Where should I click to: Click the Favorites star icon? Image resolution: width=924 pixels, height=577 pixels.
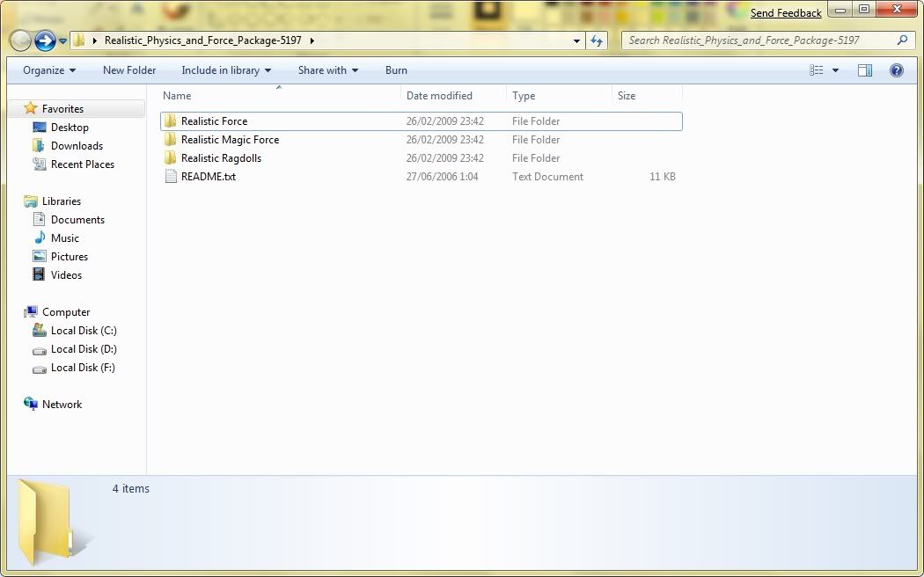click(30, 108)
